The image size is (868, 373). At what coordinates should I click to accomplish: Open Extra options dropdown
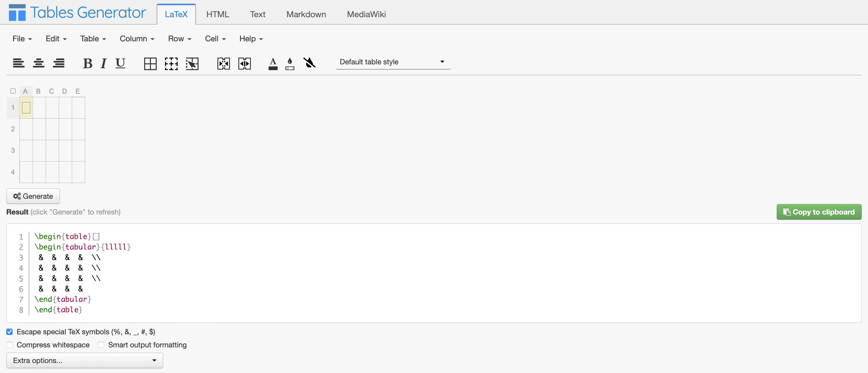pos(84,360)
